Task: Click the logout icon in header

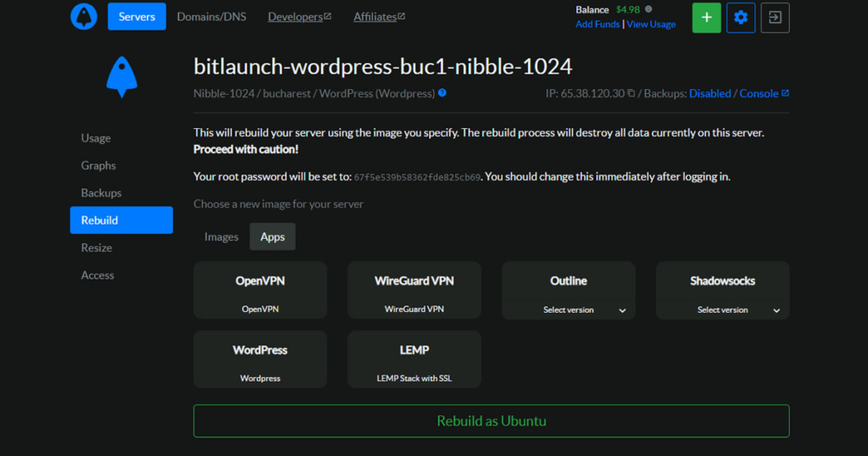Action: (775, 17)
